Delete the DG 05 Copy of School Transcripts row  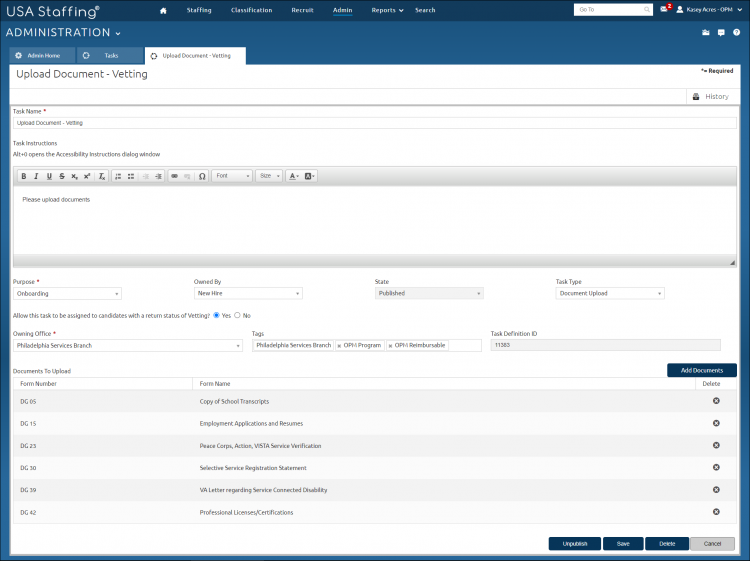point(716,401)
